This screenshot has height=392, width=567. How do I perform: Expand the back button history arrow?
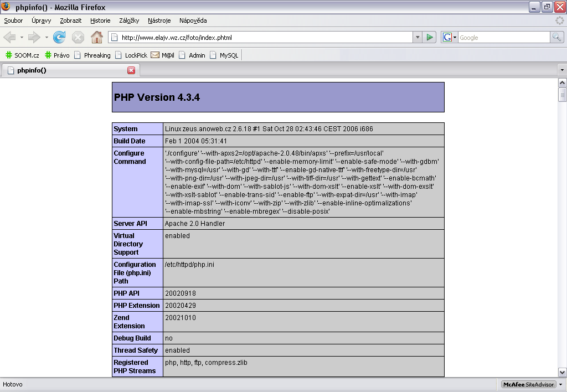(x=22, y=38)
